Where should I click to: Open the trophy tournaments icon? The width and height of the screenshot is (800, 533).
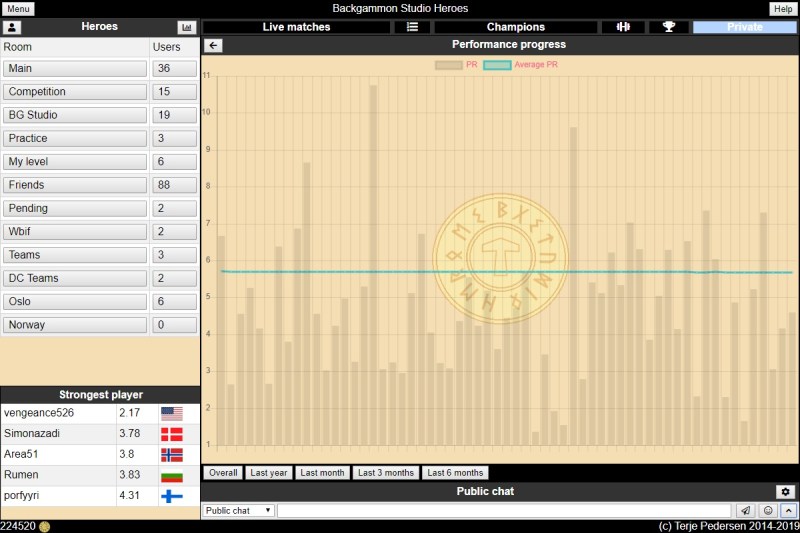coord(668,27)
